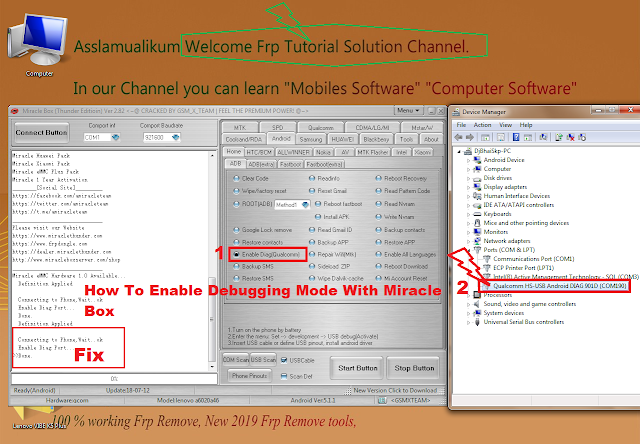640x444 pixels.
Task: Open the Action menu in Device Manager
Action: coord(482,125)
